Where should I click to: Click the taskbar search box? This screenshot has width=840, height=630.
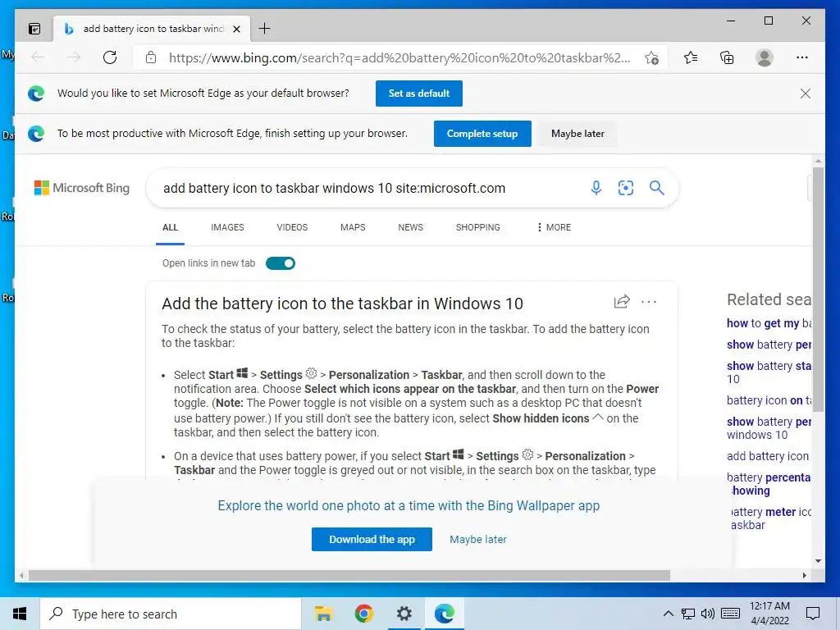tap(171, 614)
